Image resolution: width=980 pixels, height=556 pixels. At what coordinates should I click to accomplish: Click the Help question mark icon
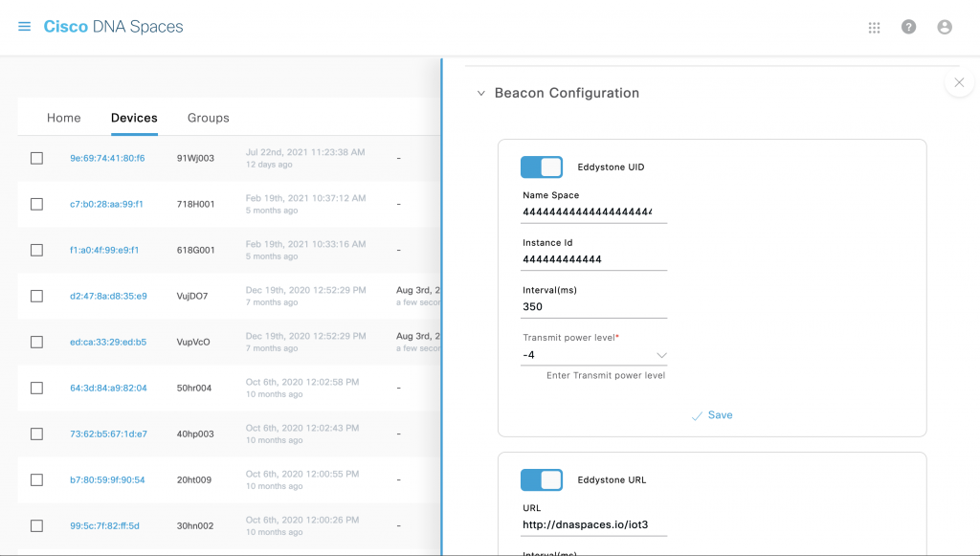(908, 27)
